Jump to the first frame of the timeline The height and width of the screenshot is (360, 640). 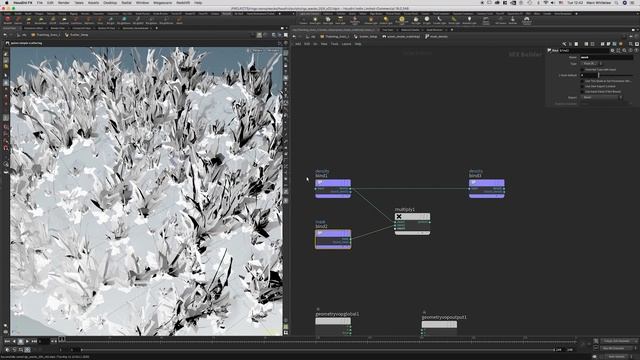(x=7, y=341)
